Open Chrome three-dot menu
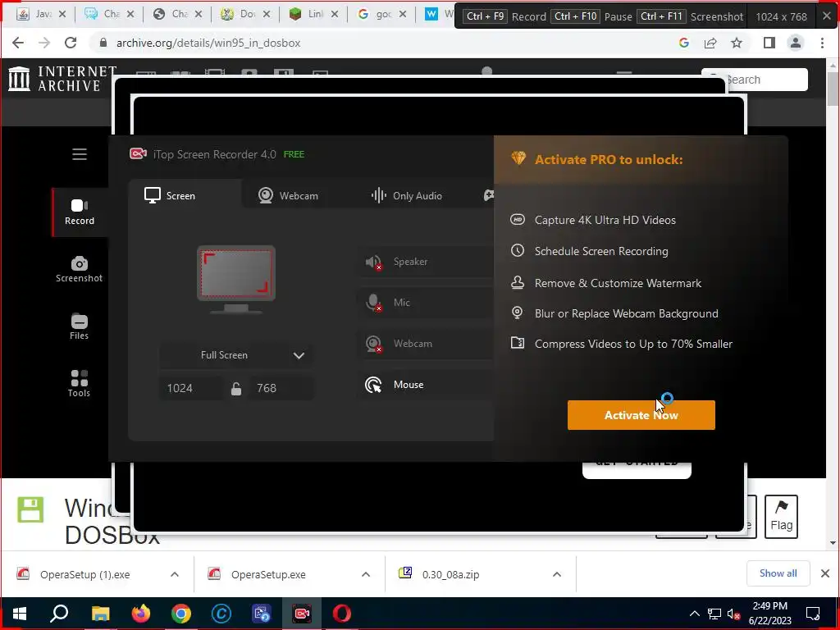Viewport: 840px width, 630px height. click(822, 43)
